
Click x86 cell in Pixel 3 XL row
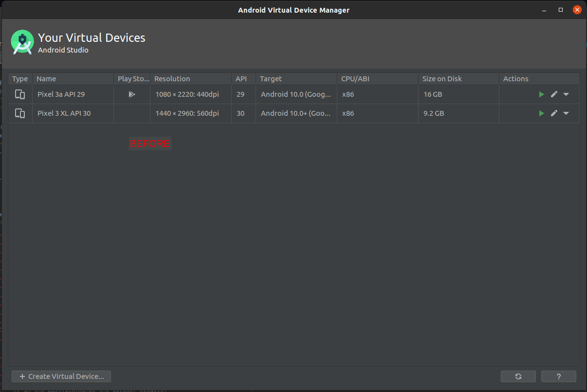pyautogui.click(x=378, y=113)
